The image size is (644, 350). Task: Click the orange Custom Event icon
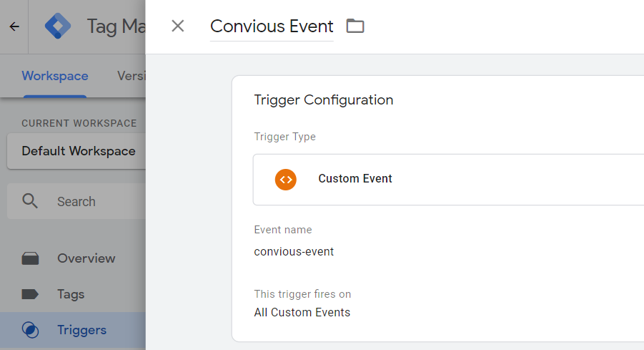point(286,179)
